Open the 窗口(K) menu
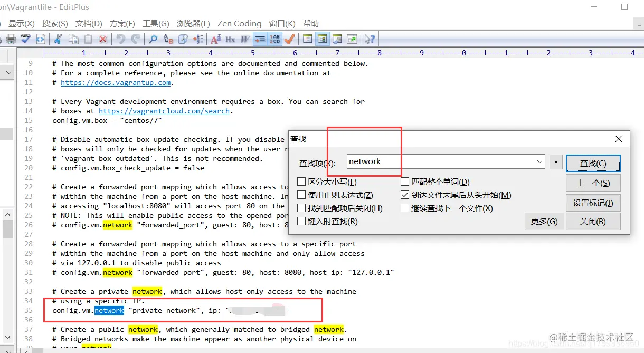Screen dimensions: 644x353 coord(282,24)
